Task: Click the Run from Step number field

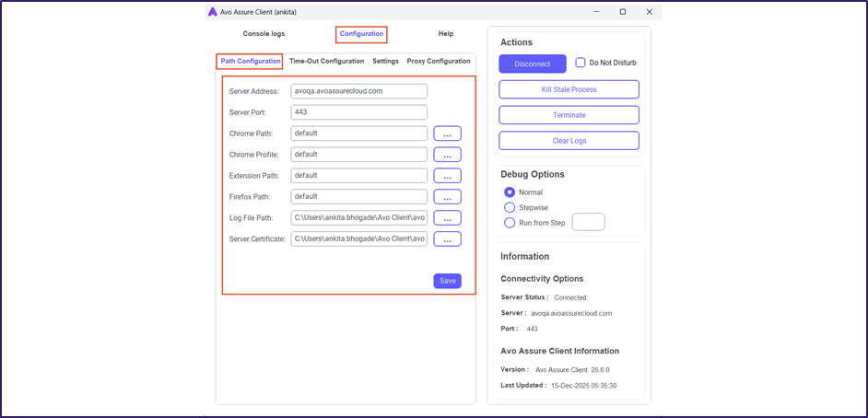Action: tap(589, 222)
